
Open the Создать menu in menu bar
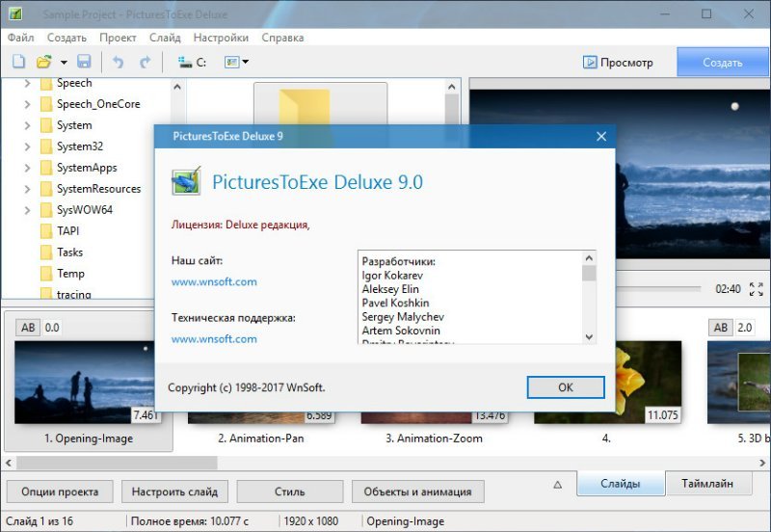coord(66,38)
